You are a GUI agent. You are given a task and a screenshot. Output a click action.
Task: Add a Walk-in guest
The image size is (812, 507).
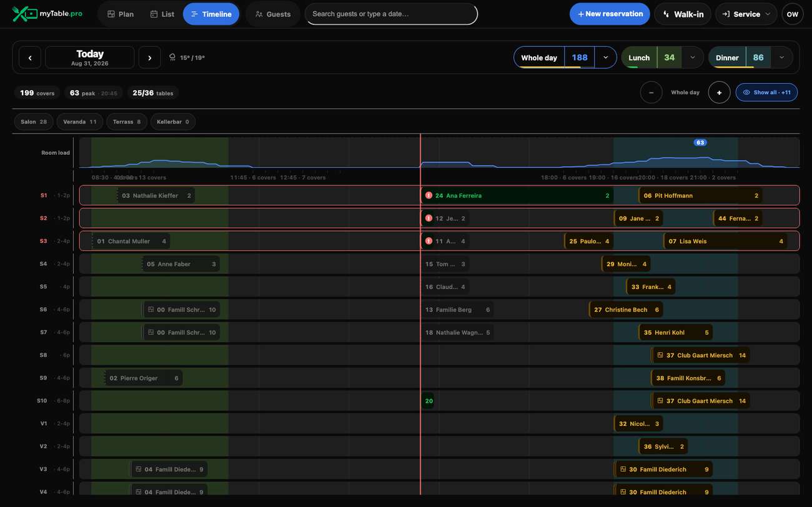683,14
